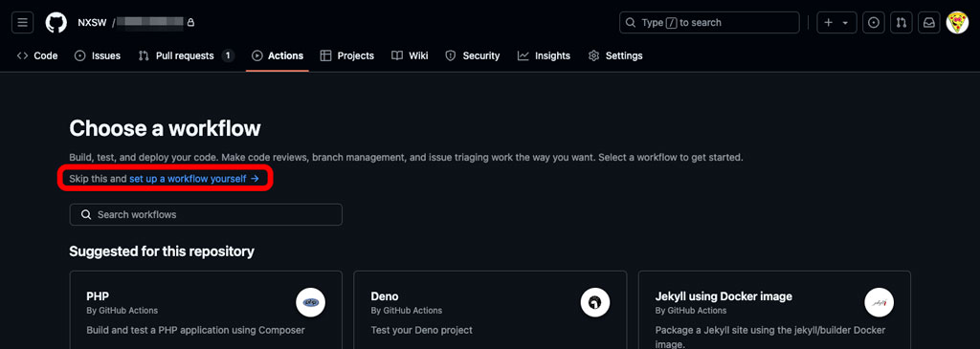Go to the Projects tab
980x349 pixels.
[346, 55]
